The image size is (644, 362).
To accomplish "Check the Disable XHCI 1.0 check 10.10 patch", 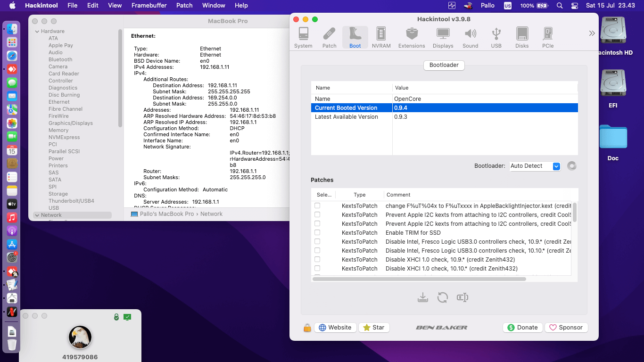I will tap(317, 268).
